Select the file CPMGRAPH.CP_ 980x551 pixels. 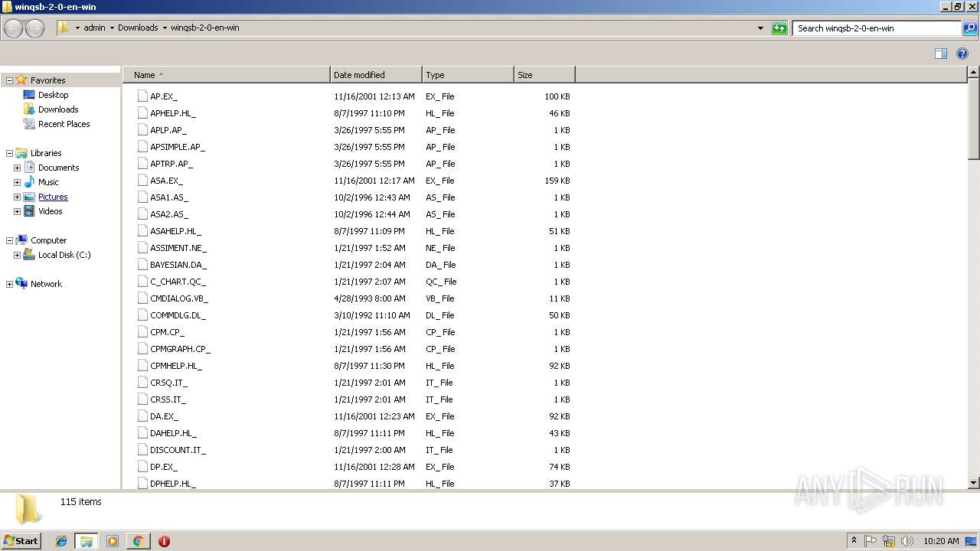180,349
